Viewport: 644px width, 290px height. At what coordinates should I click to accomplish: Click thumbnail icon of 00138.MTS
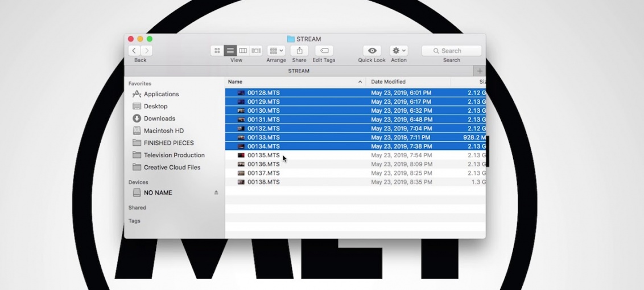pos(241,182)
